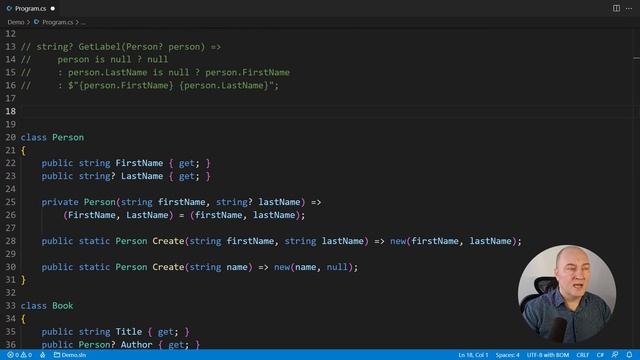Screen dimensions: 640x360
Task: Click the LastName property on line 23
Action: pyautogui.click(x=142, y=176)
